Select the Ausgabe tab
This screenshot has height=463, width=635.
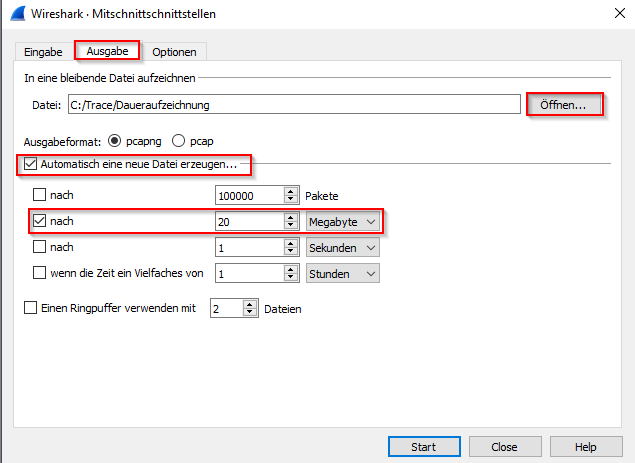coord(108,51)
